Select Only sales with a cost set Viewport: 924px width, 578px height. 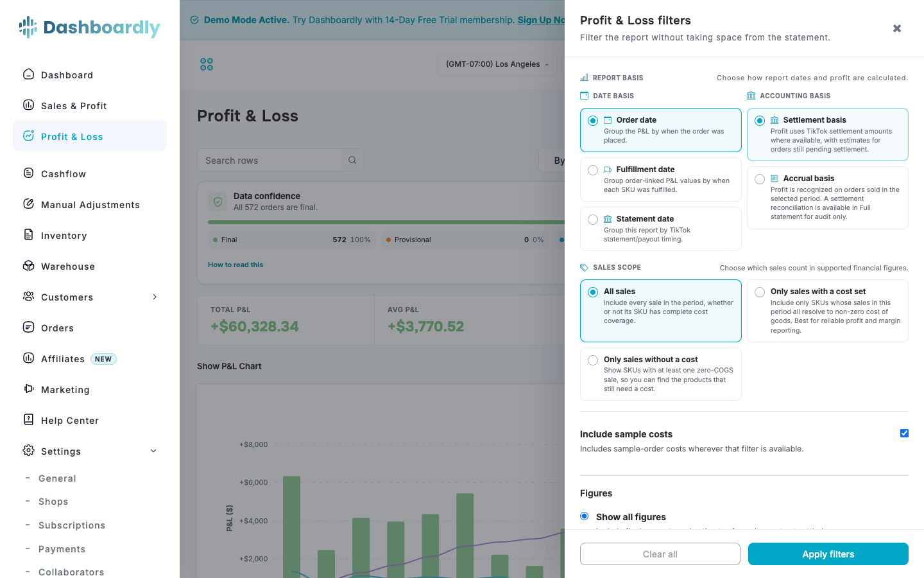(760, 292)
